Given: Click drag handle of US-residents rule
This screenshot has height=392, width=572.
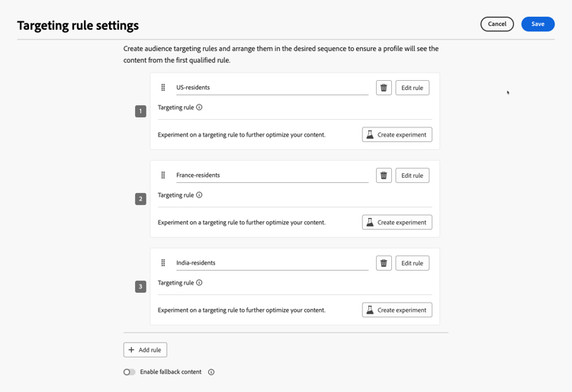Looking at the screenshot, I should (x=163, y=88).
